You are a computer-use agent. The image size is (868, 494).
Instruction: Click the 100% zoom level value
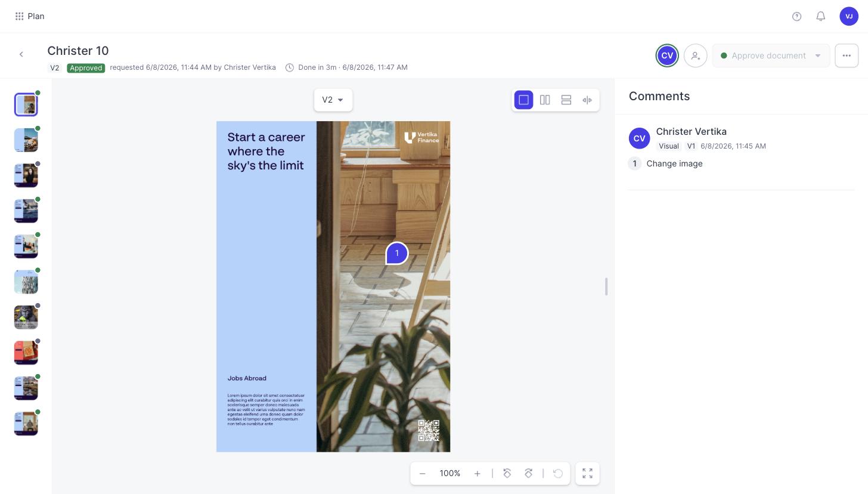[x=450, y=473]
